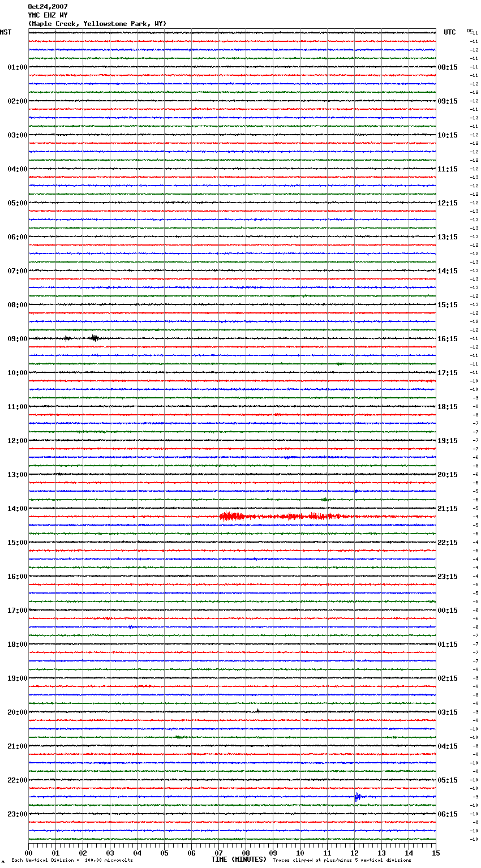Select the 05:00 MST time label
Image resolution: width=481 pixels, height=868 pixels.
(18, 203)
